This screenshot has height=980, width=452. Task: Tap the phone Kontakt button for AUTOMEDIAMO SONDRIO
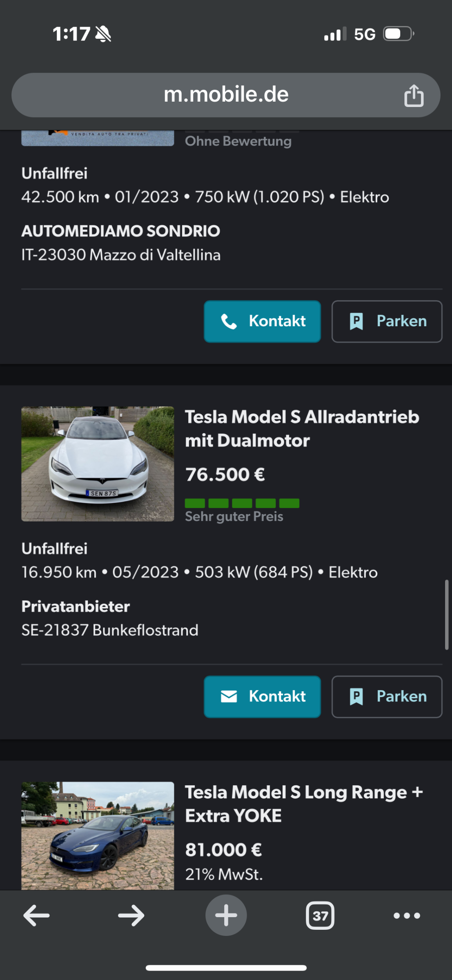pos(262,321)
